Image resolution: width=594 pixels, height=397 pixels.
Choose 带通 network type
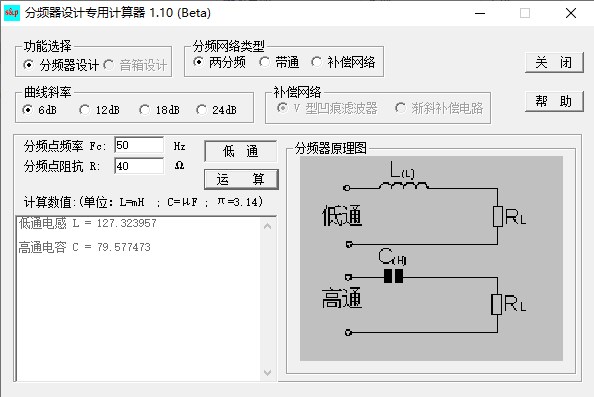click(279, 62)
